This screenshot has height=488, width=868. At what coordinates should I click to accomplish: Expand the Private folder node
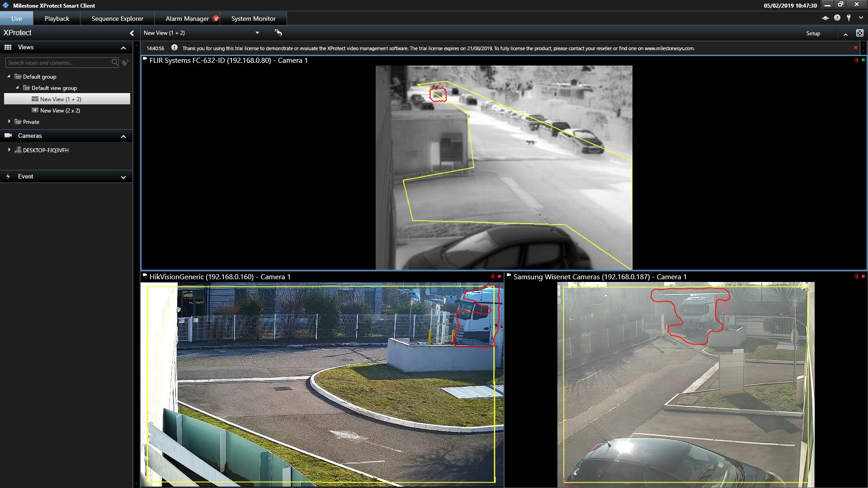[x=9, y=122]
